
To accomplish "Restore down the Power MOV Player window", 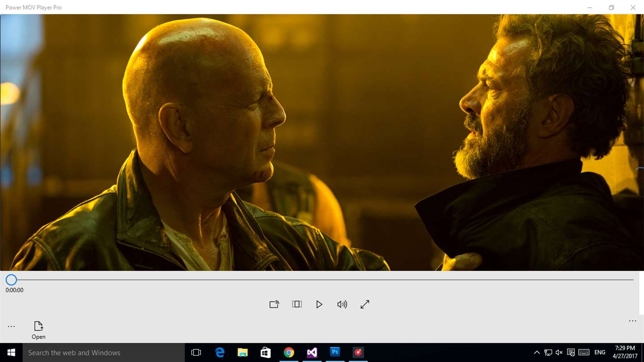I will 611,7.
